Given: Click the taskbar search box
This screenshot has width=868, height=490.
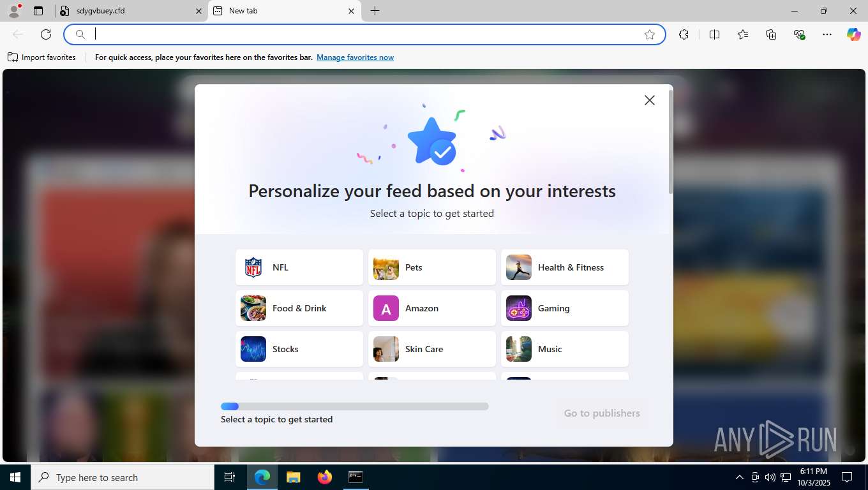Looking at the screenshot, I should tap(123, 477).
